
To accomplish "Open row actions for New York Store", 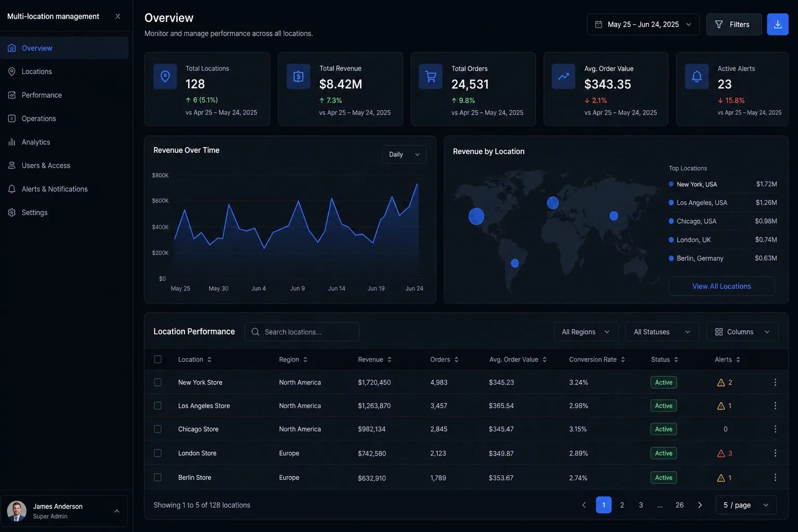I will coord(775,382).
